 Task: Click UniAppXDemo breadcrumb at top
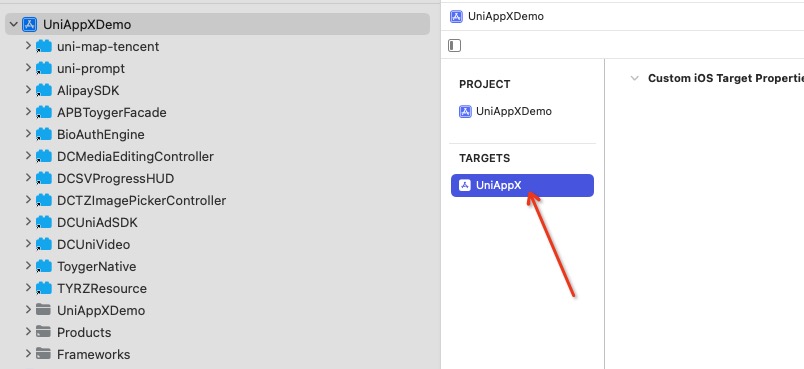[x=506, y=16]
